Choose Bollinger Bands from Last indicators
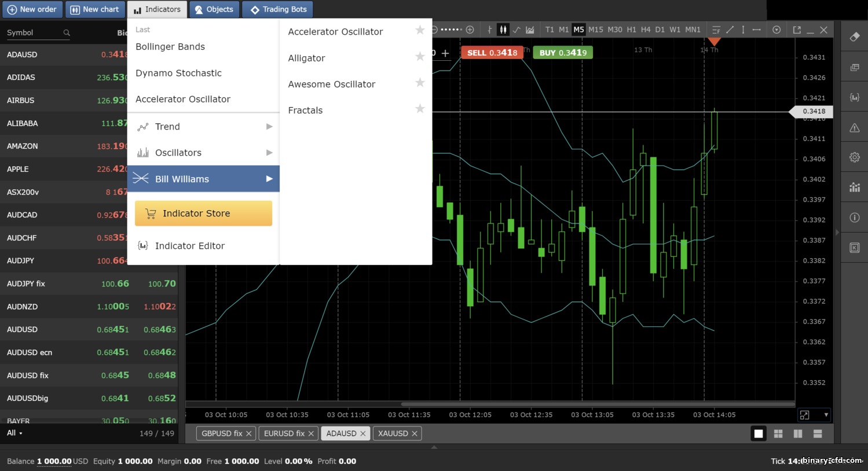The height and width of the screenshot is (471, 868). coord(170,47)
